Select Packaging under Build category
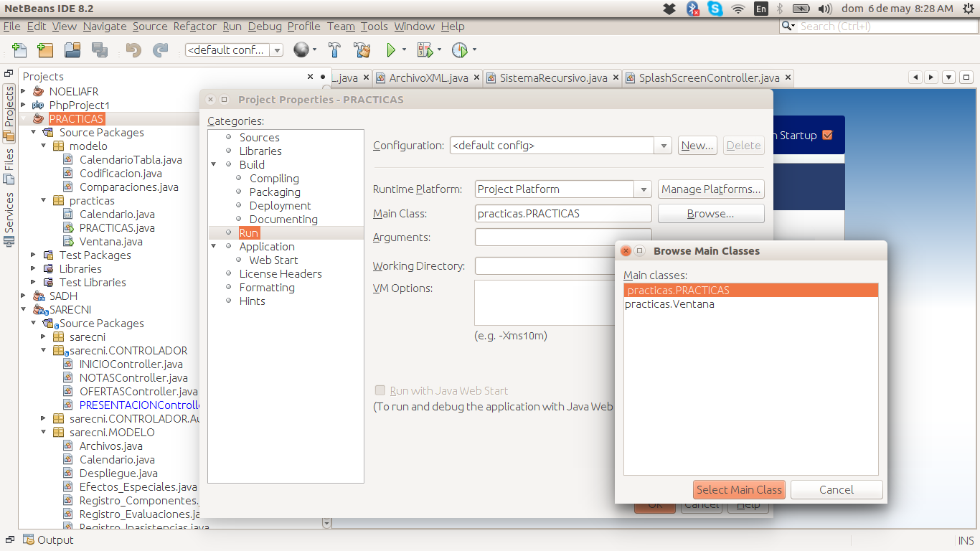Image resolution: width=980 pixels, height=551 pixels. [x=275, y=192]
